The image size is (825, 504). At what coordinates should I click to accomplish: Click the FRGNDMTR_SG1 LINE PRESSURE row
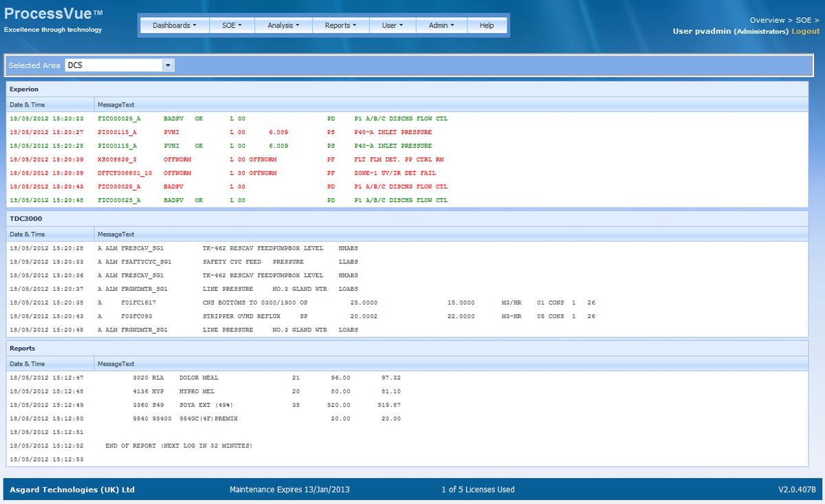click(x=275, y=289)
